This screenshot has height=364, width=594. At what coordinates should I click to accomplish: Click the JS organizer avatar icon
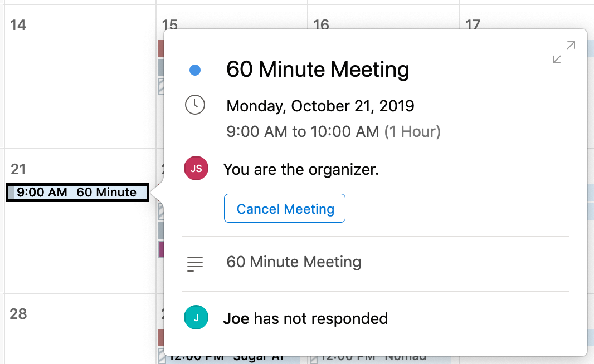196,168
